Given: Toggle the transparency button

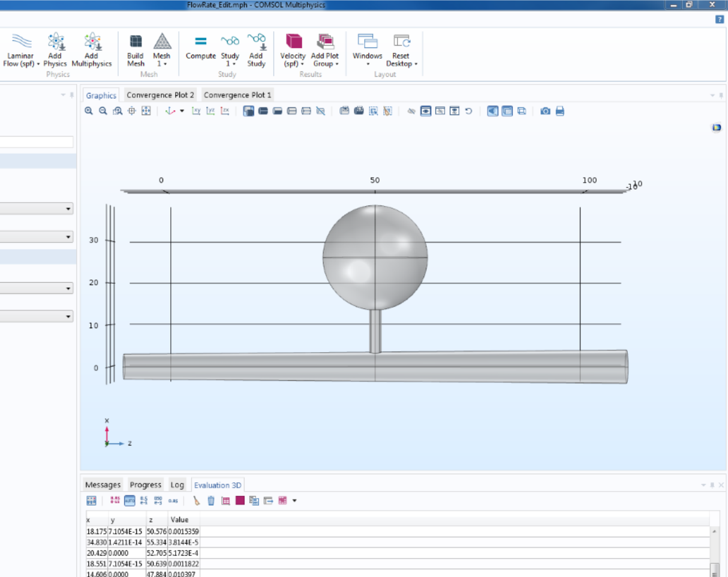Looking at the screenshot, I should coord(507,111).
